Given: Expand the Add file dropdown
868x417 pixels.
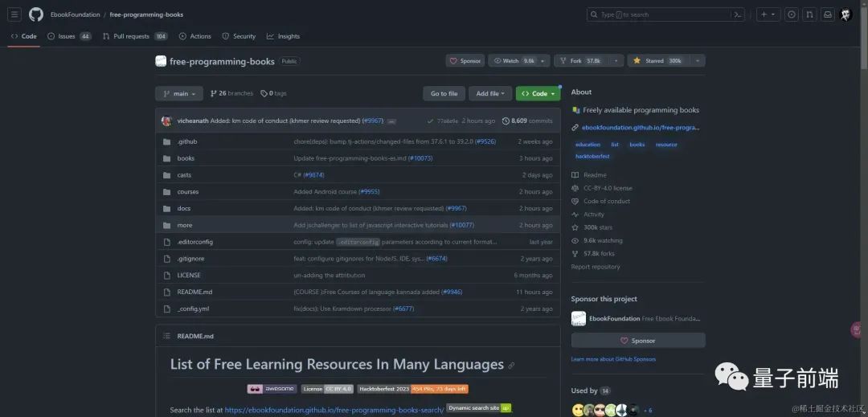Looking at the screenshot, I should click(x=489, y=93).
